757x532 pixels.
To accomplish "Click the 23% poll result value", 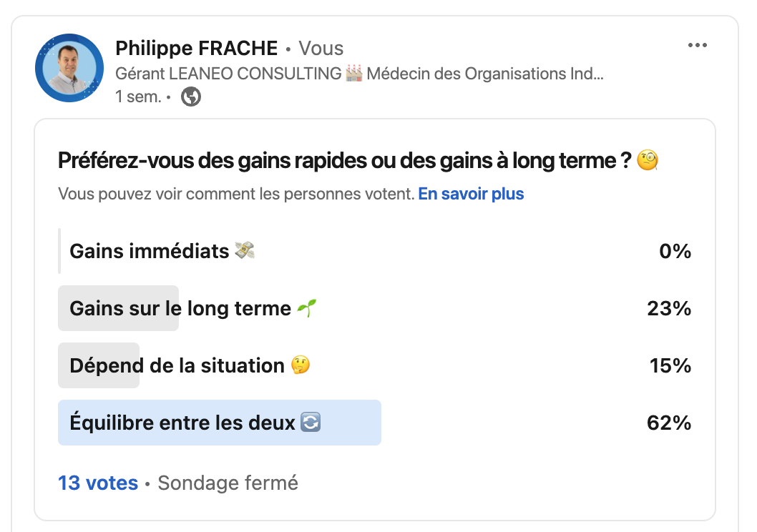I will point(668,308).
